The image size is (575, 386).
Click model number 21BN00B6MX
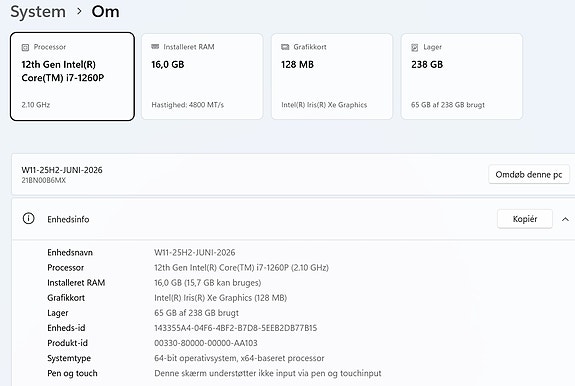pyautogui.click(x=44, y=180)
